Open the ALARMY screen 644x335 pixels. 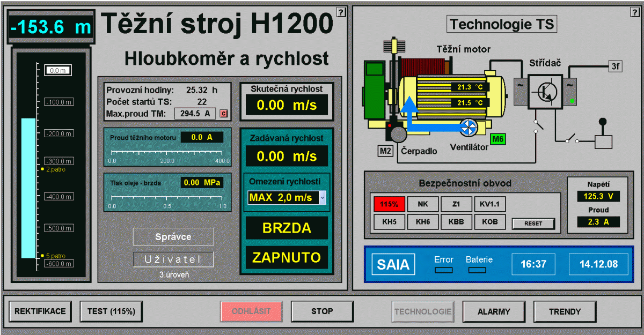pos(494,311)
